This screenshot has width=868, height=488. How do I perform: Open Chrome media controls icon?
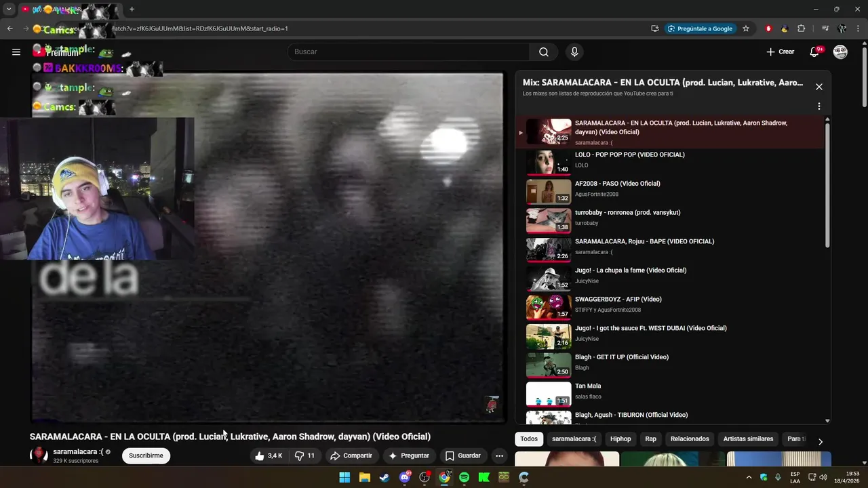825,28
